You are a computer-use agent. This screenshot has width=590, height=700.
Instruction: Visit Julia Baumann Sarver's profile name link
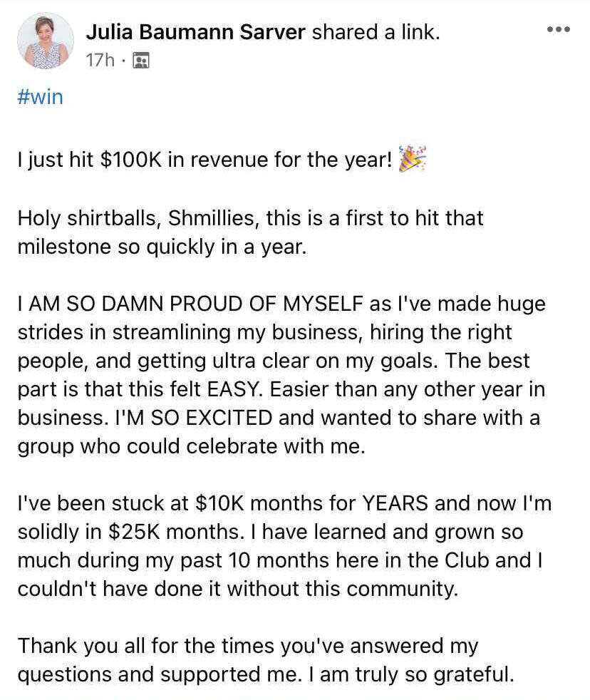pyautogui.click(x=196, y=31)
